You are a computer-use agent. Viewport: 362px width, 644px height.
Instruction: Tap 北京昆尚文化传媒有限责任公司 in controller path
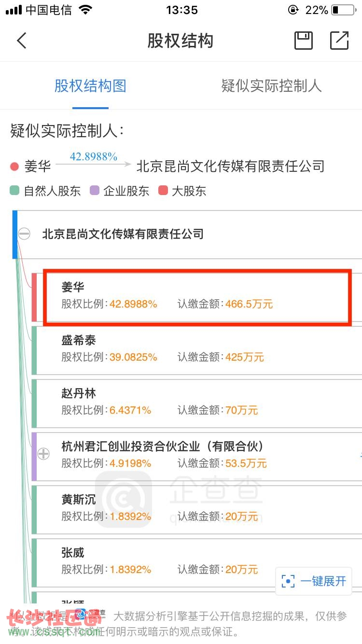(230, 167)
